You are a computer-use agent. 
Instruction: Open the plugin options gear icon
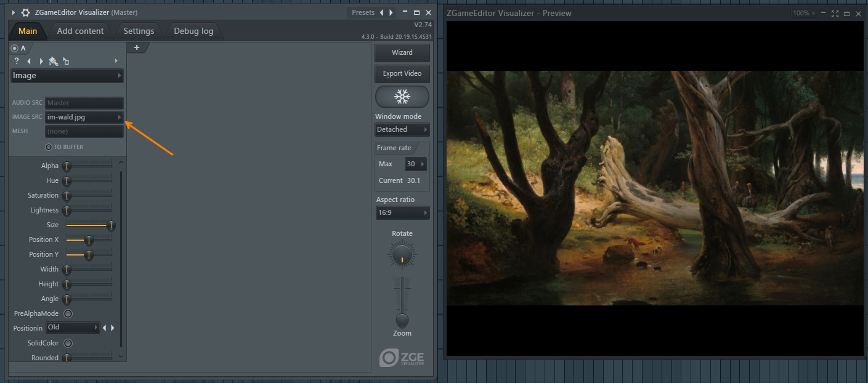point(25,12)
